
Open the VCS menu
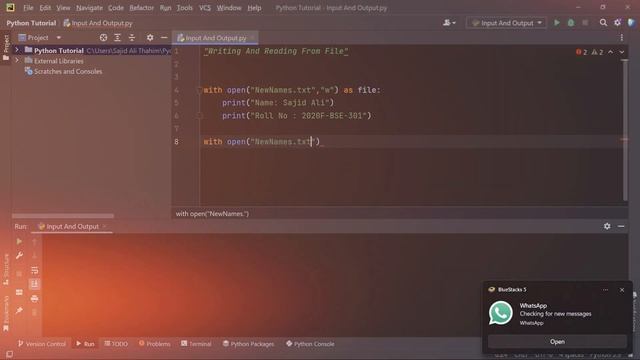tap(204, 8)
